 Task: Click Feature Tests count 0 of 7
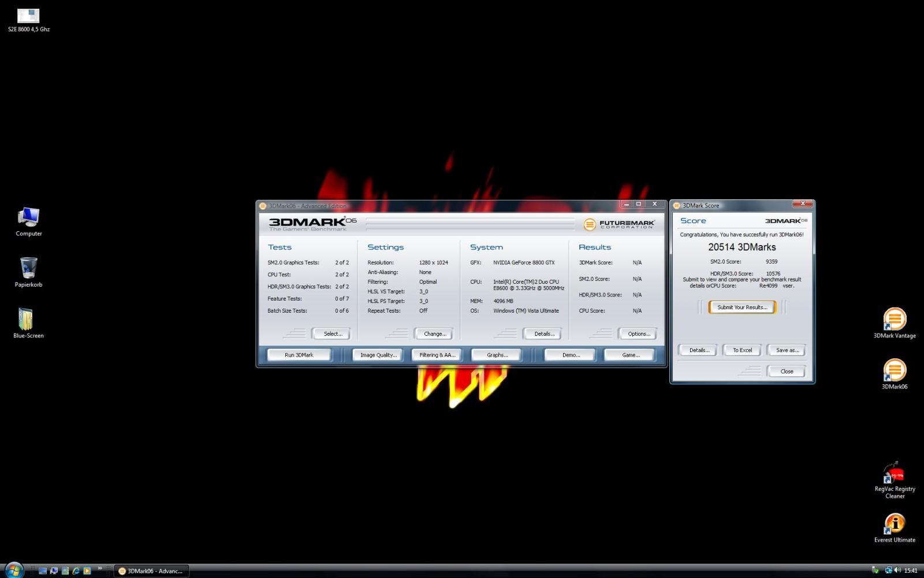coord(342,298)
